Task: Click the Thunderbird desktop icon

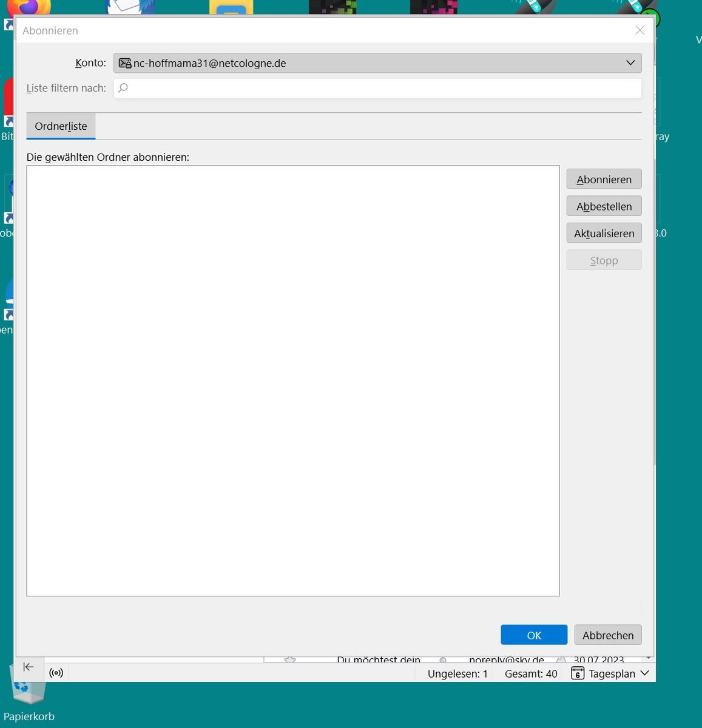Action: pyautogui.click(x=130, y=7)
